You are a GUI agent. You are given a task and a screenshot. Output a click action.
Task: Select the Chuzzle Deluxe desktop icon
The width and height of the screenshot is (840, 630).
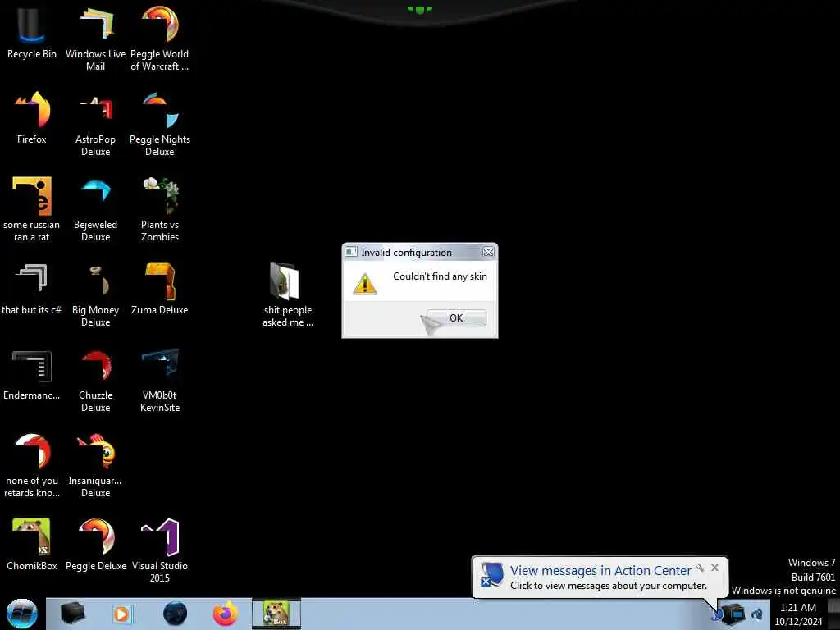95,379
